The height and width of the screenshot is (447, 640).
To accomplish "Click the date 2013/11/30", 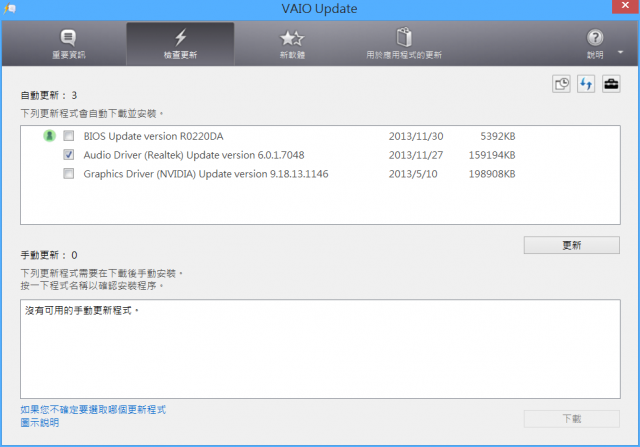I will [416, 136].
